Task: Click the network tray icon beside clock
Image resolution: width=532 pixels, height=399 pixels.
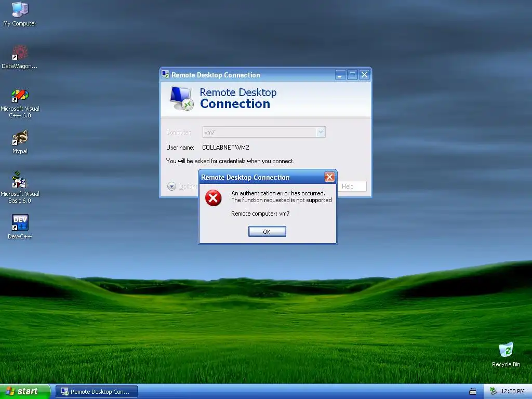Action: (x=493, y=391)
